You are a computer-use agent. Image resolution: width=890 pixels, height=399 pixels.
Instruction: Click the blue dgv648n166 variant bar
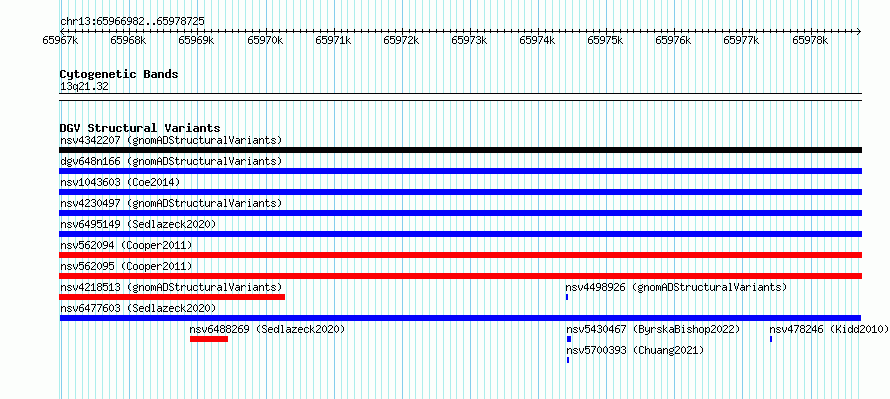coord(460,171)
